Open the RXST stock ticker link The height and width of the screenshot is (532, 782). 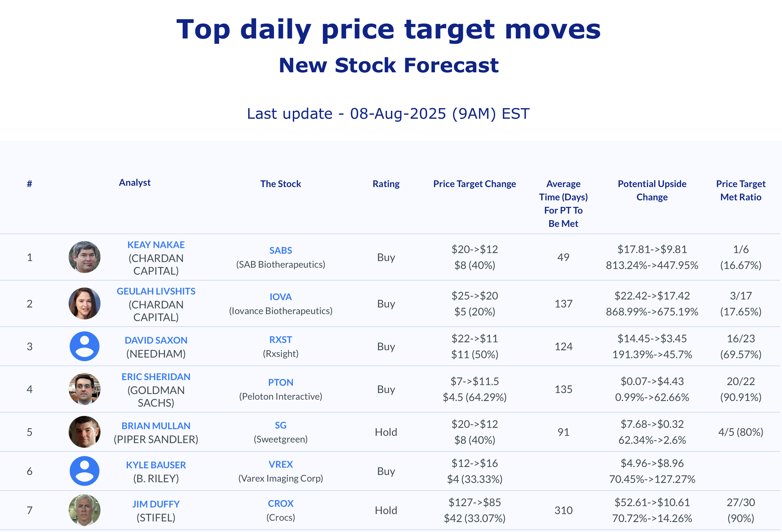pos(281,340)
